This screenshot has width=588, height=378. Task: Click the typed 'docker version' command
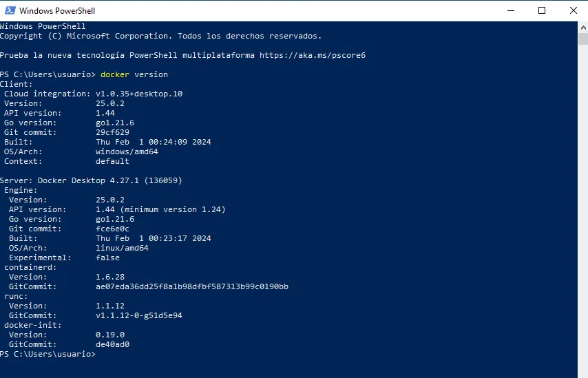click(x=134, y=74)
